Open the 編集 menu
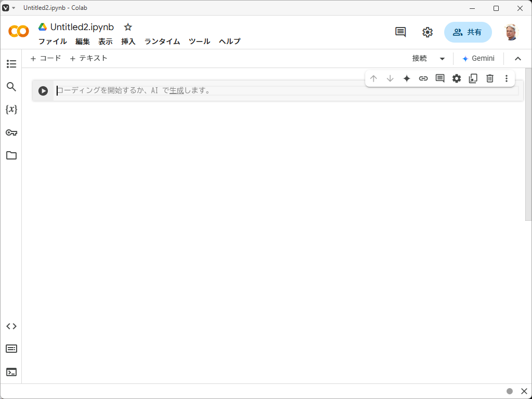The height and width of the screenshot is (399, 532). coord(83,42)
